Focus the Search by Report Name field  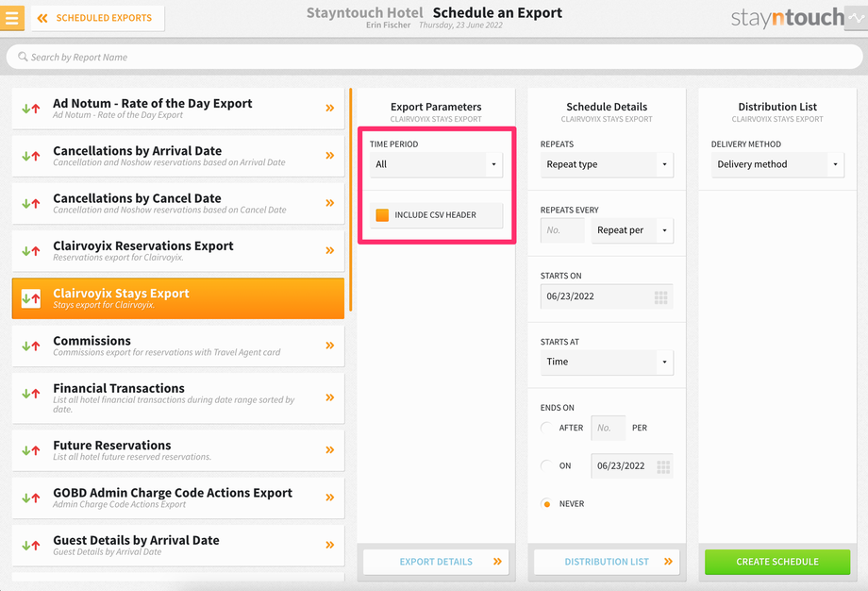click(434, 57)
